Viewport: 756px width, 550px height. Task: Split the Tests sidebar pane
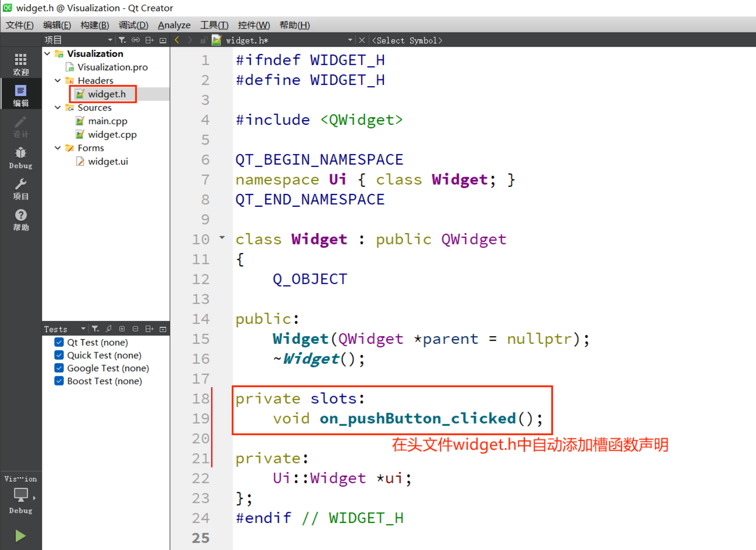pos(149,329)
